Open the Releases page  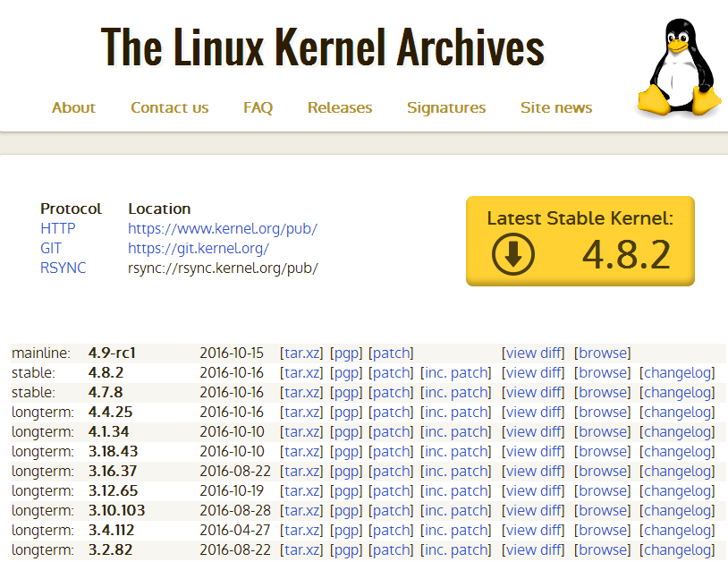click(340, 107)
